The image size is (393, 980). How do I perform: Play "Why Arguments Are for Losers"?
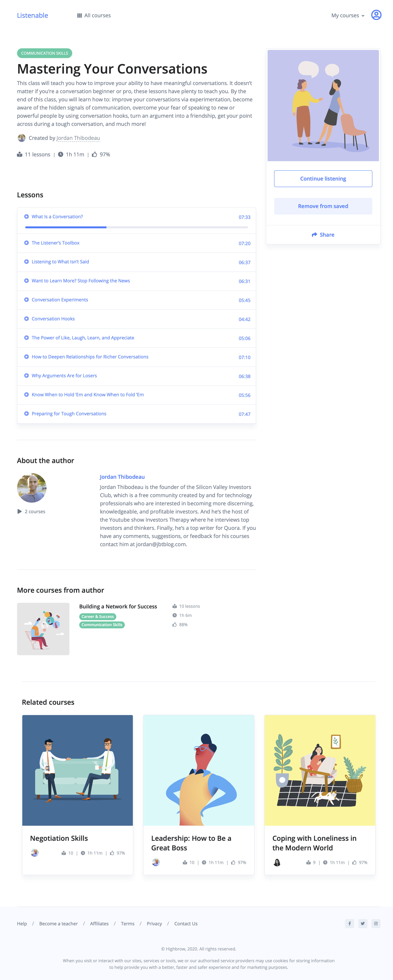pyautogui.click(x=64, y=376)
